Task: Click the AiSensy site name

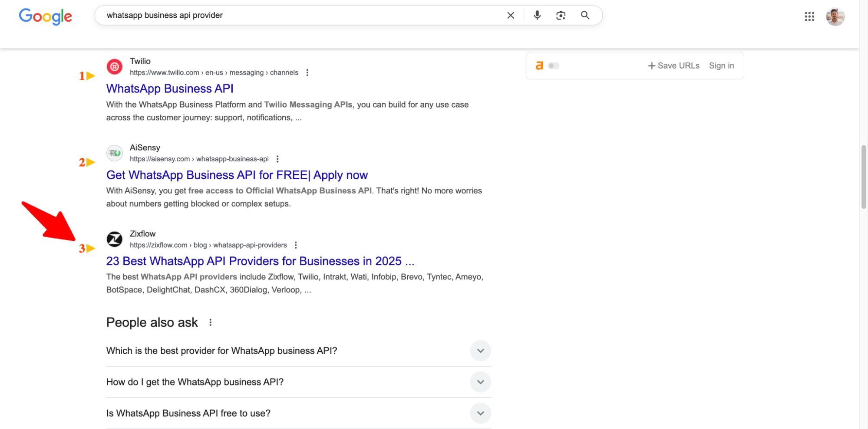Action: click(145, 147)
